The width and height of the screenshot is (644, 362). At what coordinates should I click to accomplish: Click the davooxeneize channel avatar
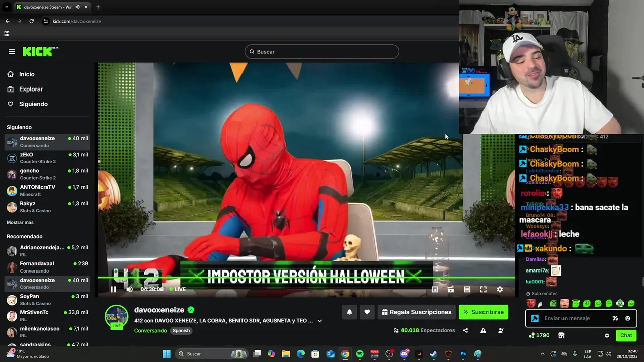(116, 317)
